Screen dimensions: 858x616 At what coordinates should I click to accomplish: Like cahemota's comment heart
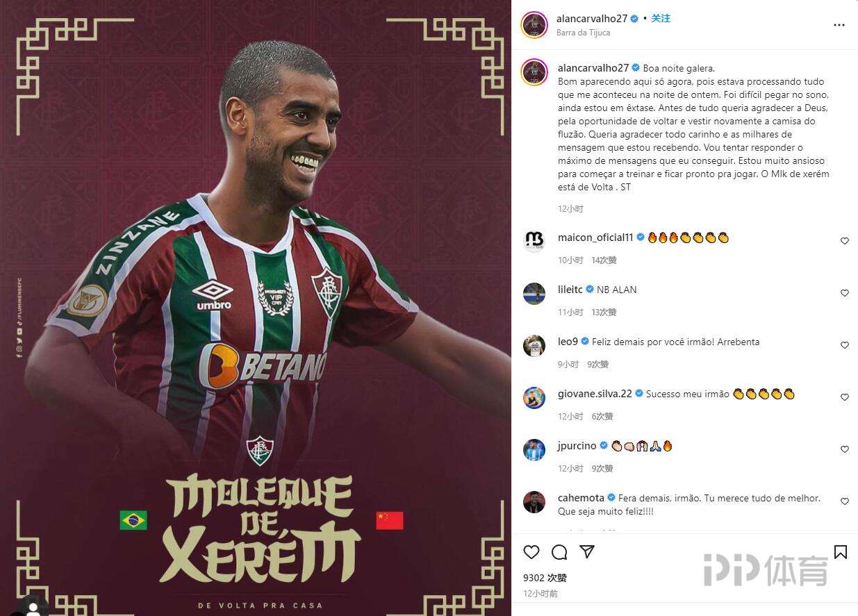(845, 501)
